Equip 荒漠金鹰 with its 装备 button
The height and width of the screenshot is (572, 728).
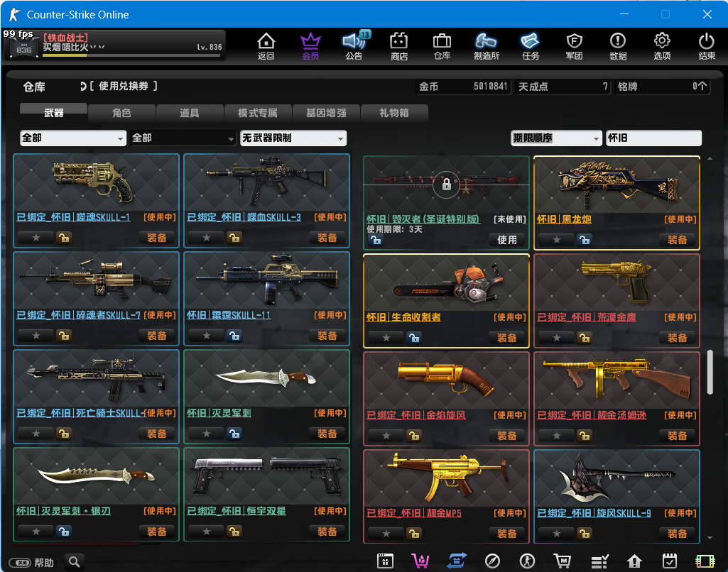point(677,338)
